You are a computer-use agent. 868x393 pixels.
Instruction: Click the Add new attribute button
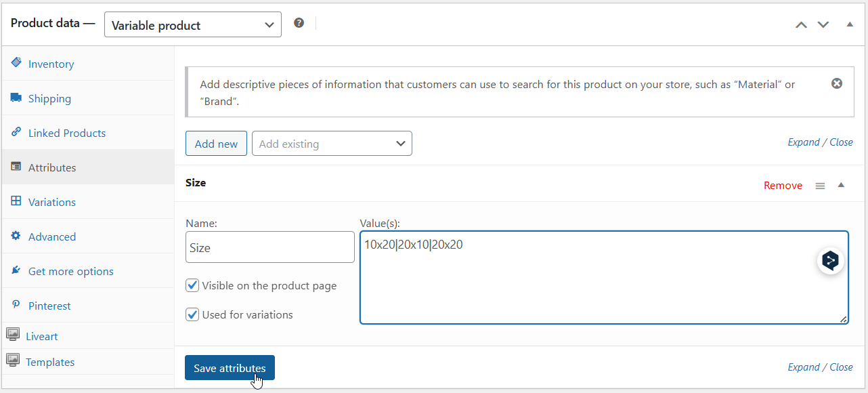pos(216,144)
